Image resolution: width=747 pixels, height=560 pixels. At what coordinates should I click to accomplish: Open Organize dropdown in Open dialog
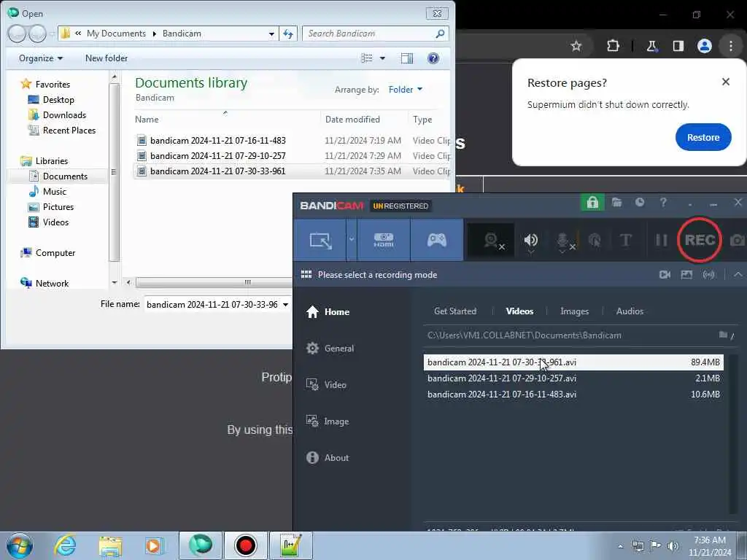click(x=41, y=58)
